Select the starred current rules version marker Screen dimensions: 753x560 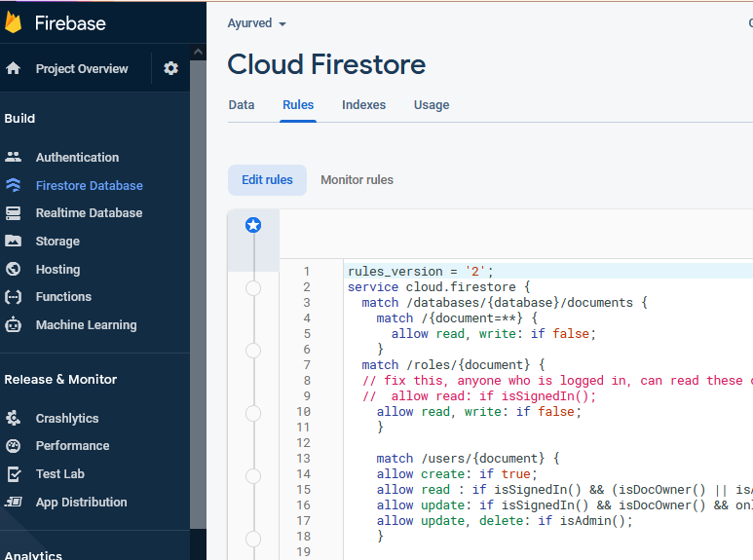pyautogui.click(x=253, y=225)
